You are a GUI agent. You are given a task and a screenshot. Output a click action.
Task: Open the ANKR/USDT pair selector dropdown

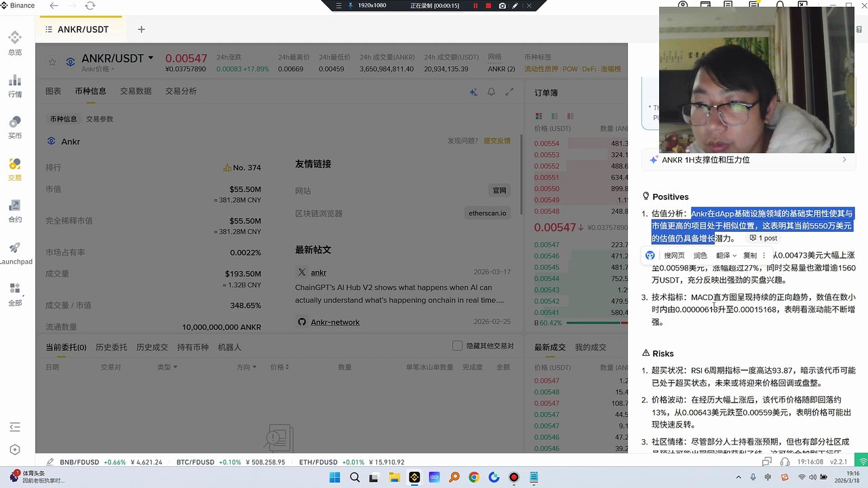pyautogui.click(x=151, y=58)
